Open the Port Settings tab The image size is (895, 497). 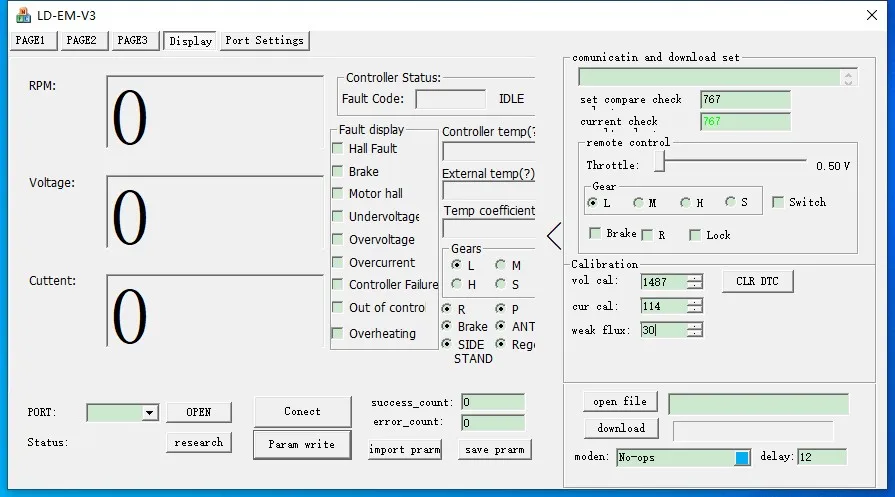tap(265, 41)
